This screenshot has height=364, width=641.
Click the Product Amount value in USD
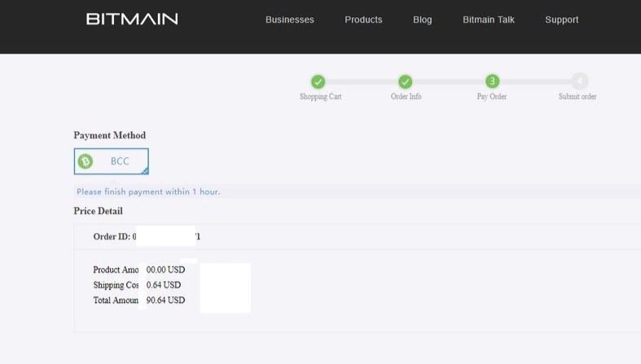(165, 270)
